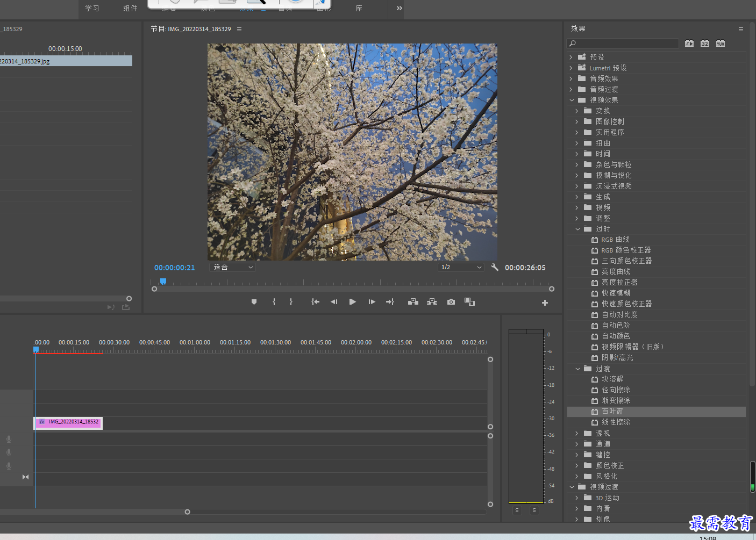The height and width of the screenshot is (540, 756).
Task: Export frame with camera icon
Action: pyautogui.click(x=451, y=302)
